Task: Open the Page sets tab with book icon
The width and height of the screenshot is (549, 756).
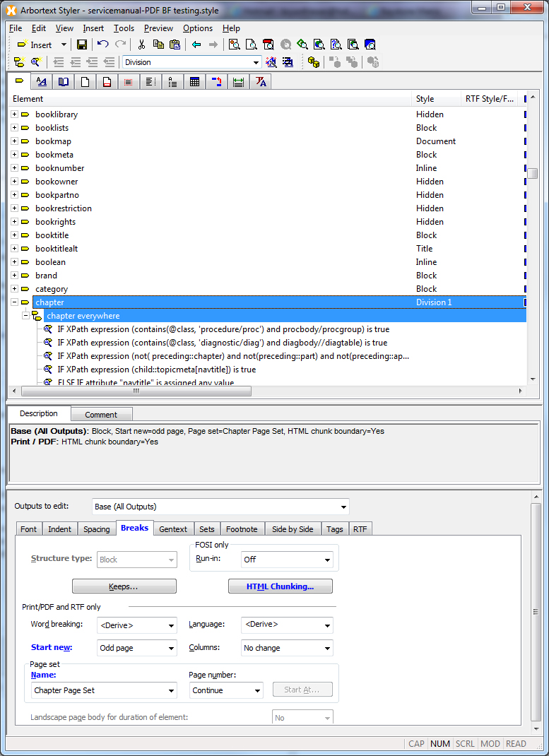Action: tap(64, 82)
